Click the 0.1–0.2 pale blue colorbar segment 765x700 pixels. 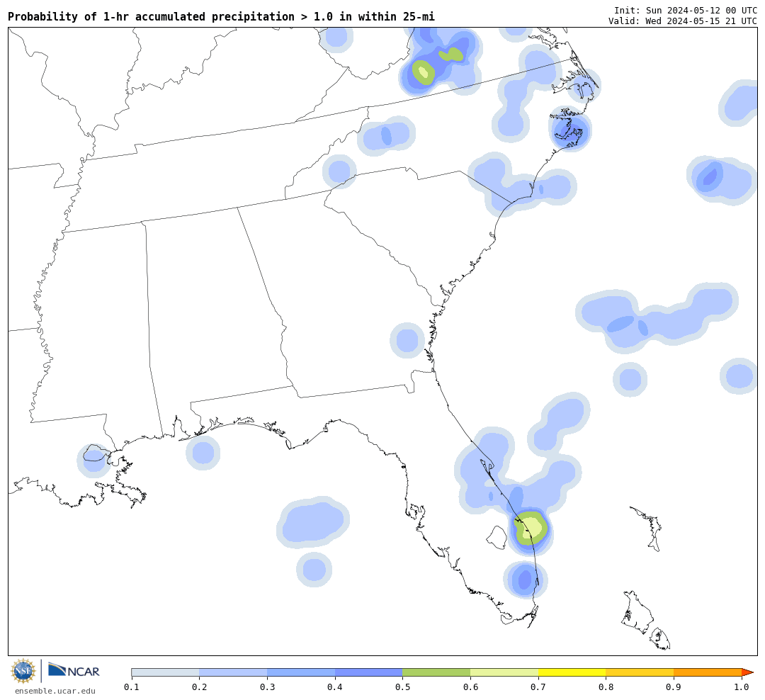tap(165, 672)
